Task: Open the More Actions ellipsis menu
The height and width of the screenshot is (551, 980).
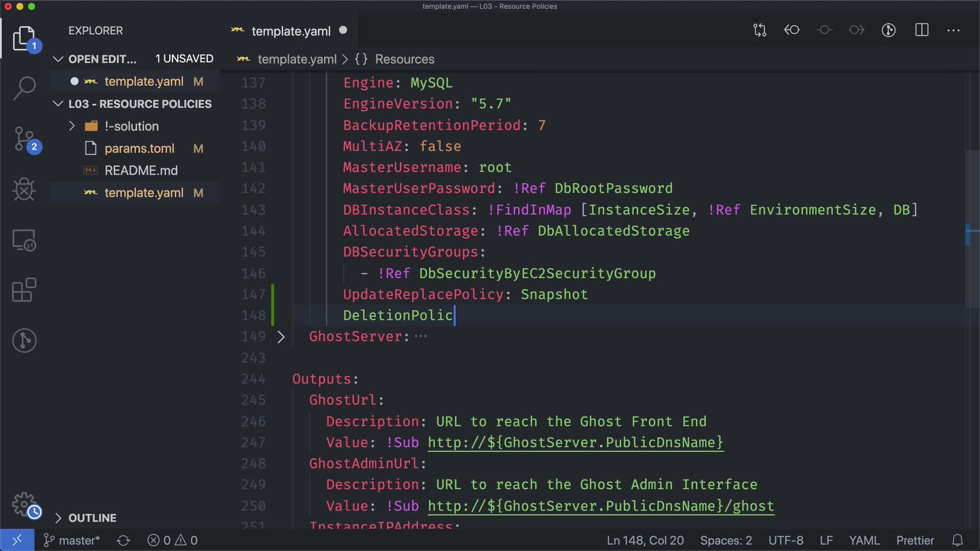Action: (x=953, y=30)
